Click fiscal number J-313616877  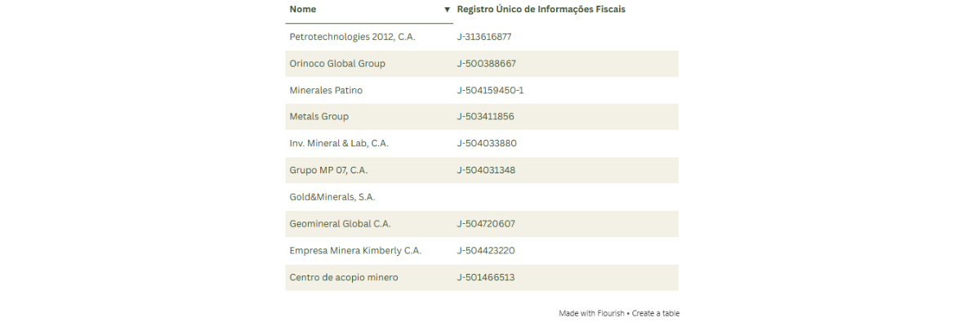click(x=484, y=37)
